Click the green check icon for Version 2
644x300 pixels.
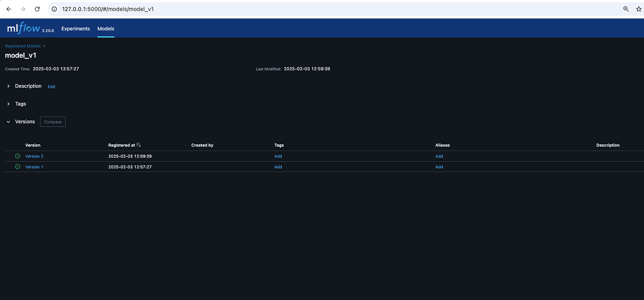tap(17, 156)
